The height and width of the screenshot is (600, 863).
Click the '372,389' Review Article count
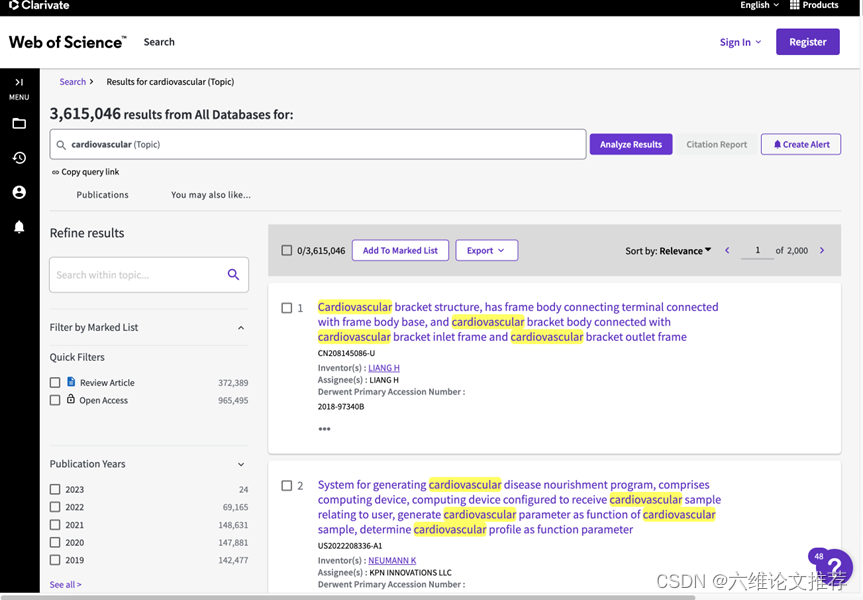pos(233,383)
